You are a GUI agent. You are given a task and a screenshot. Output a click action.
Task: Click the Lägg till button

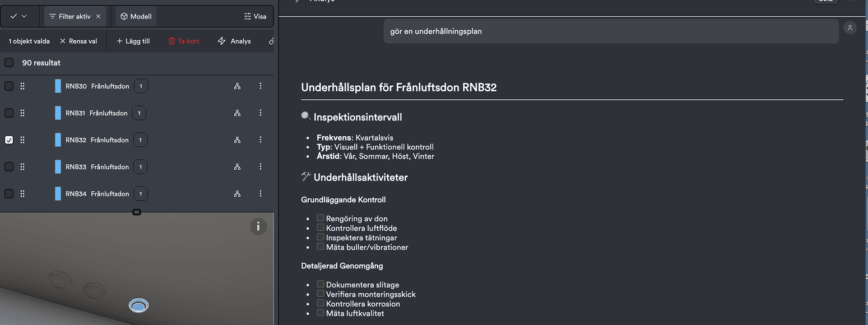pyautogui.click(x=133, y=41)
